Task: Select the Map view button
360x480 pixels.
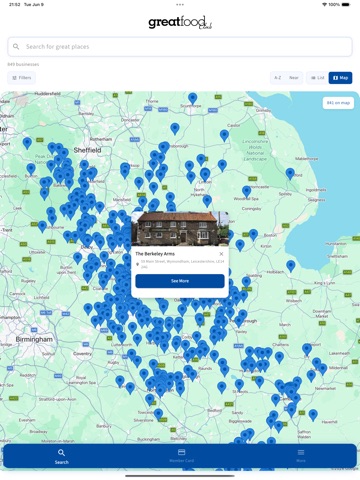Action: (340, 78)
